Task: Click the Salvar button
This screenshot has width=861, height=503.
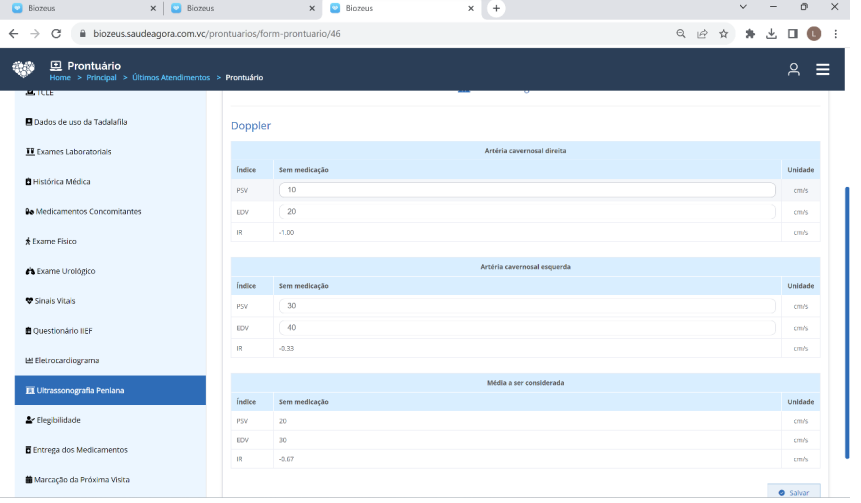Action: tap(793, 492)
